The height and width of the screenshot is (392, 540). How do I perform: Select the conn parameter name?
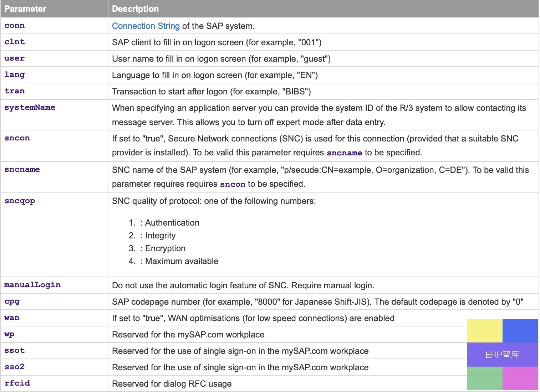tap(15, 26)
